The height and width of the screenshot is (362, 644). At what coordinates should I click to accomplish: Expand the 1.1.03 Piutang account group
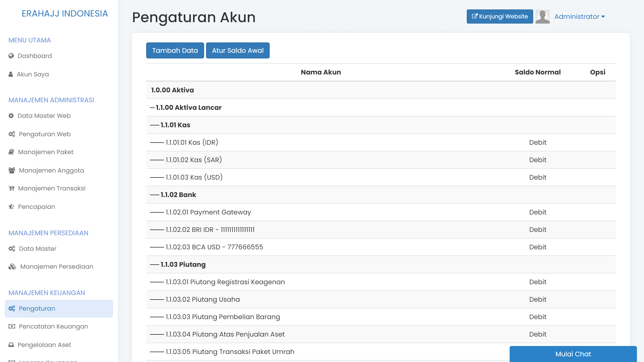[x=183, y=264]
